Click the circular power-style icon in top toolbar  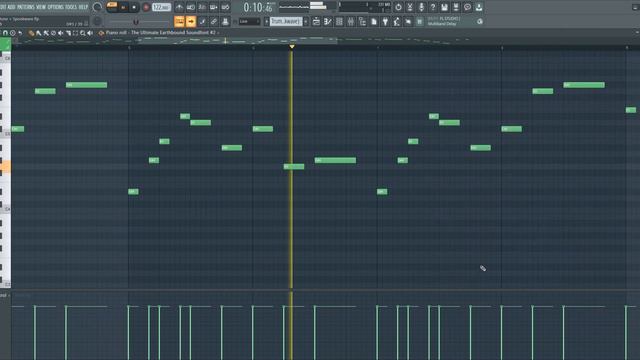[x=398, y=7]
